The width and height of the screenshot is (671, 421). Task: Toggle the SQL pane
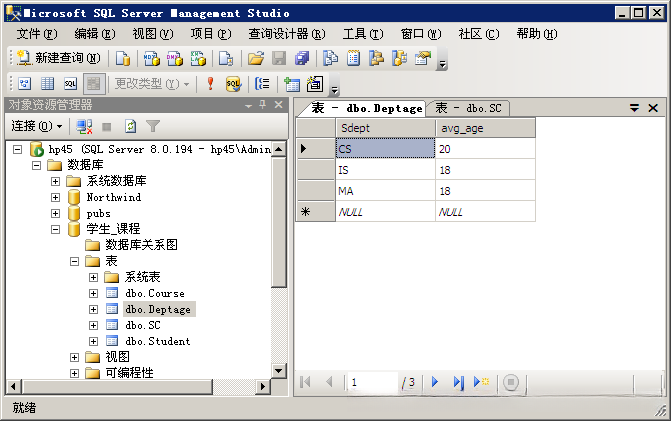click(71, 84)
